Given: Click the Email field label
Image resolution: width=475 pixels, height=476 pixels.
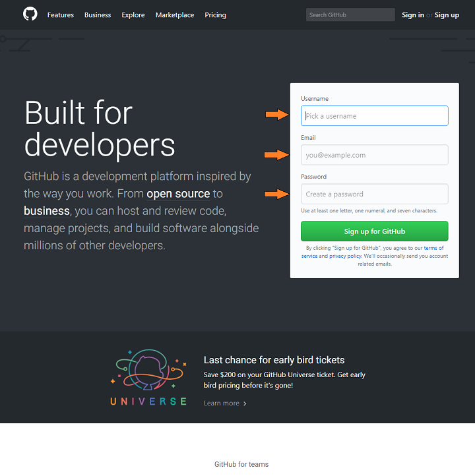Looking at the screenshot, I should tap(308, 138).
